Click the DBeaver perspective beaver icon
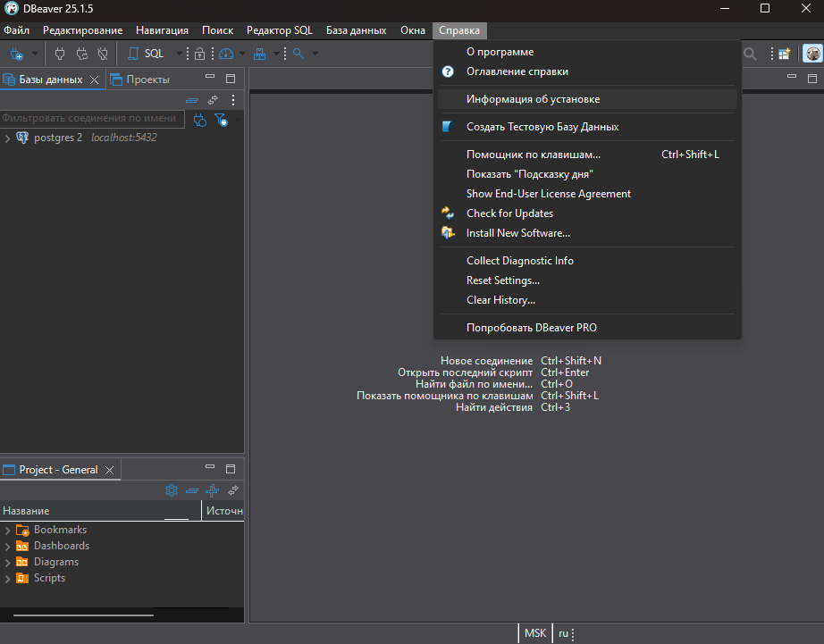Image resolution: width=824 pixels, height=644 pixels. (x=813, y=54)
